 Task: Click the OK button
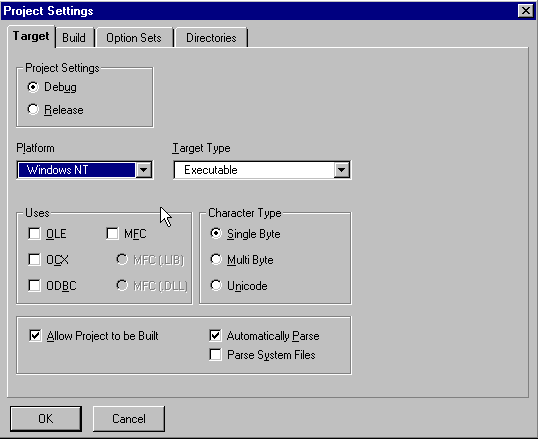point(46,419)
